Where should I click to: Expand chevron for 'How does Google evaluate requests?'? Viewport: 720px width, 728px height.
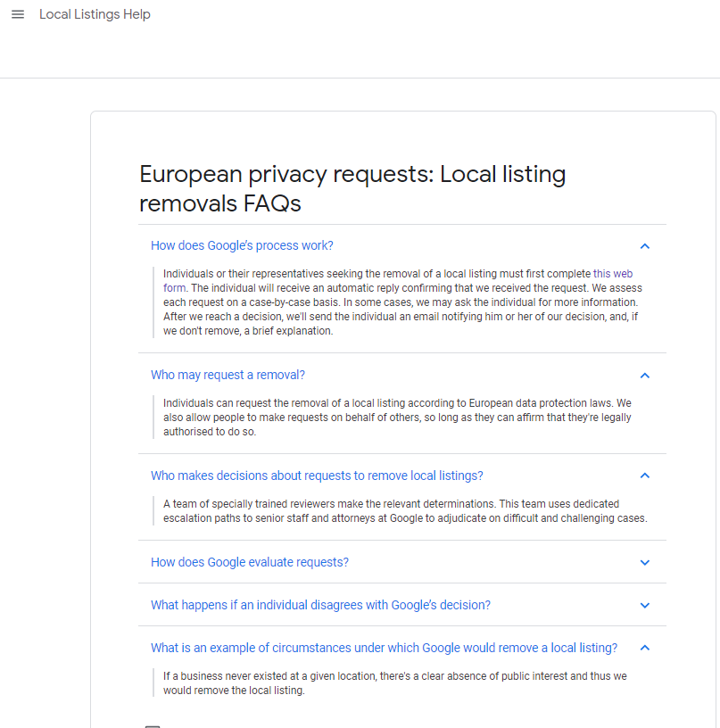(x=644, y=563)
